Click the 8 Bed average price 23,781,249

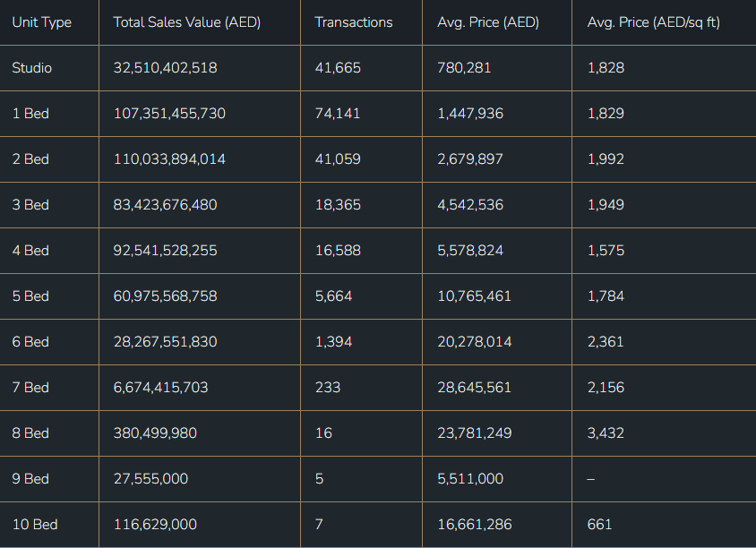point(475,433)
